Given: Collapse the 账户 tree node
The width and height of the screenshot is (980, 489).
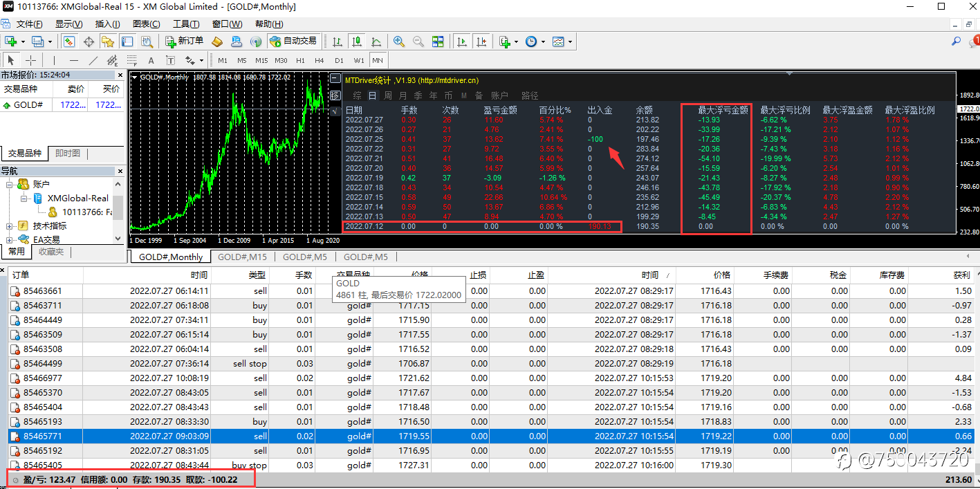Looking at the screenshot, I should coord(9,184).
